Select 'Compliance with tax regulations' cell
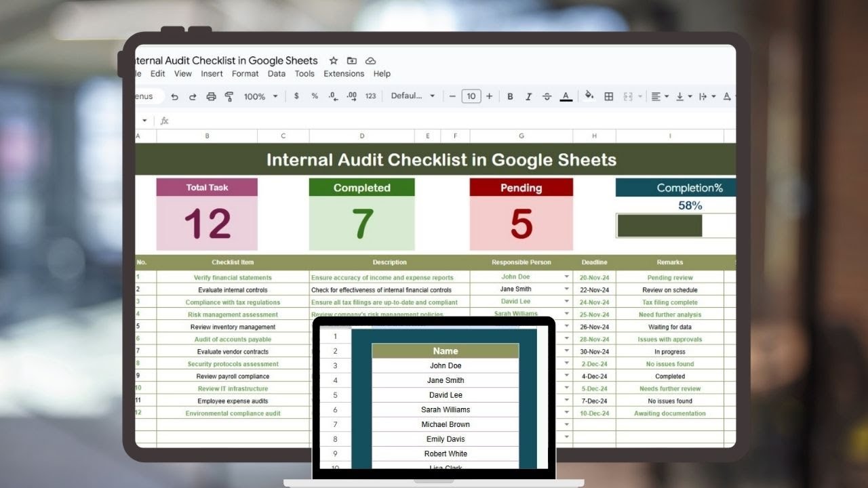 233,302
